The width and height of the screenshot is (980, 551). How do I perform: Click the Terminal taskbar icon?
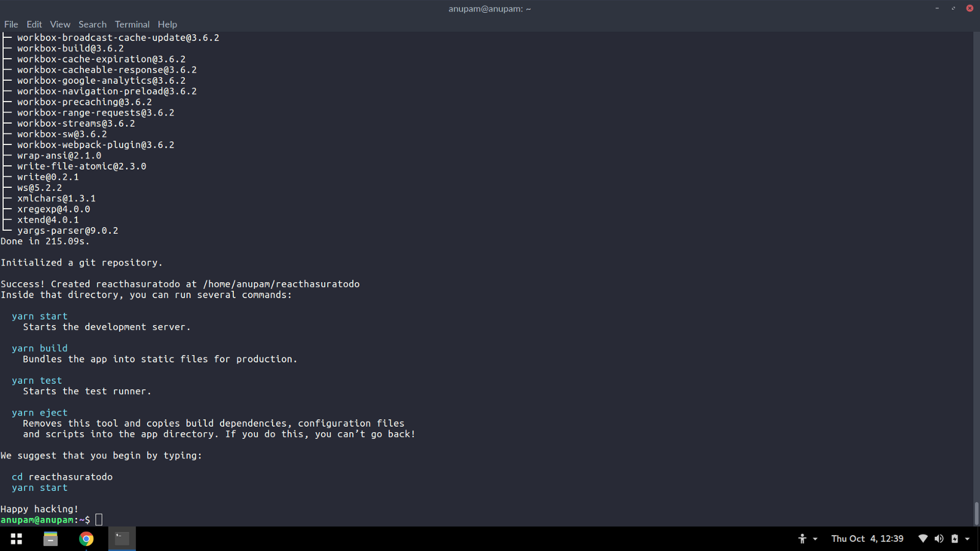pyautogui.click(x=122, y=539)
